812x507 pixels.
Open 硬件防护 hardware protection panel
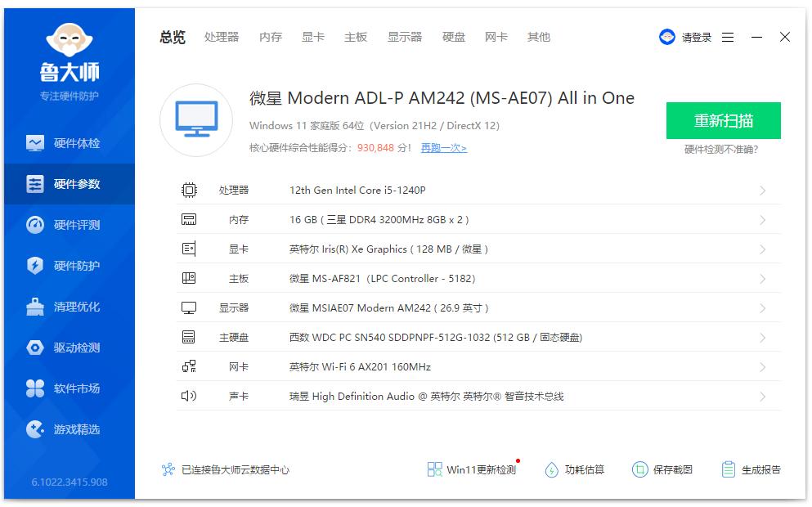[x=70, y=265]
